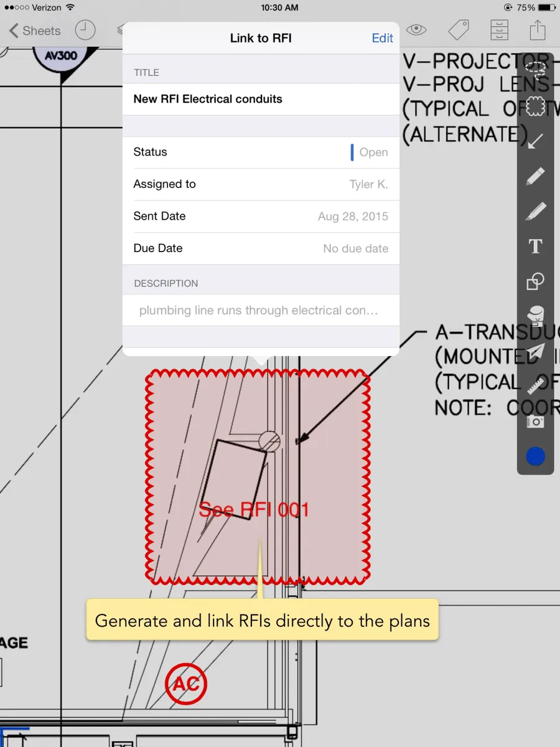Select the highlighter tool
560x747 pixels.
[x=536, y=212]
